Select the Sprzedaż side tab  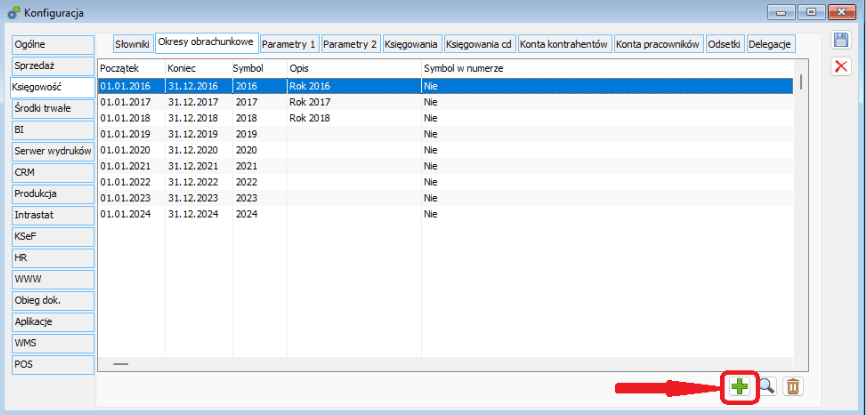[x=52, y=66]
